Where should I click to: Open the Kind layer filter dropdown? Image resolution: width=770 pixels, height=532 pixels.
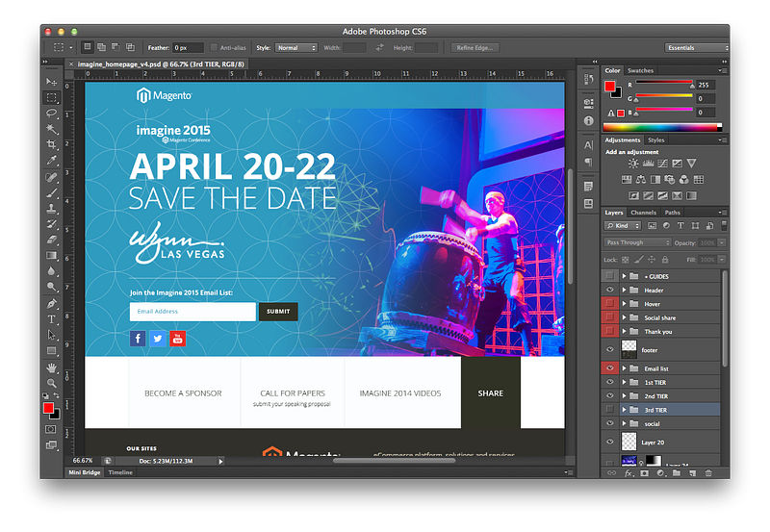tap(623, 226)
